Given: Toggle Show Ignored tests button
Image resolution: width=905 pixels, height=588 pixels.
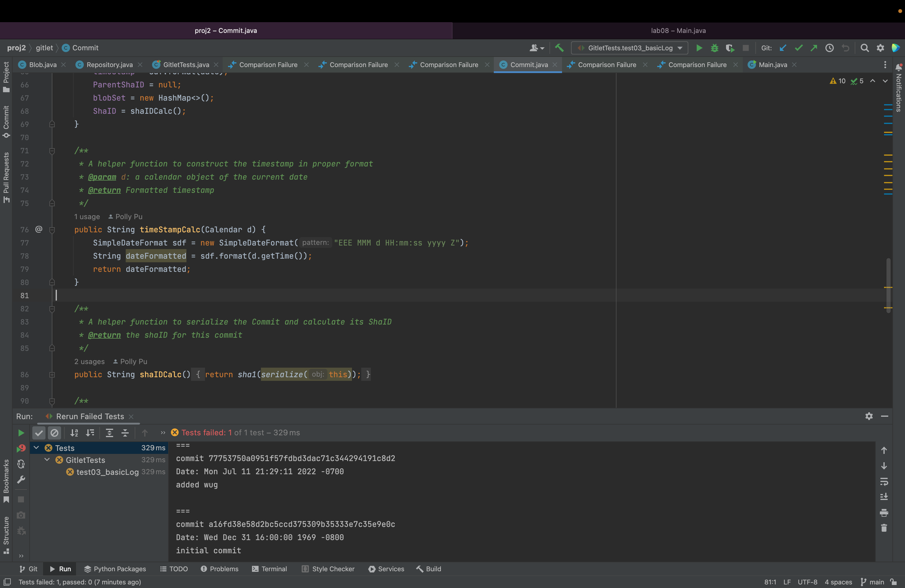Looking at the screenshot, I should click(x=54, y=433).
